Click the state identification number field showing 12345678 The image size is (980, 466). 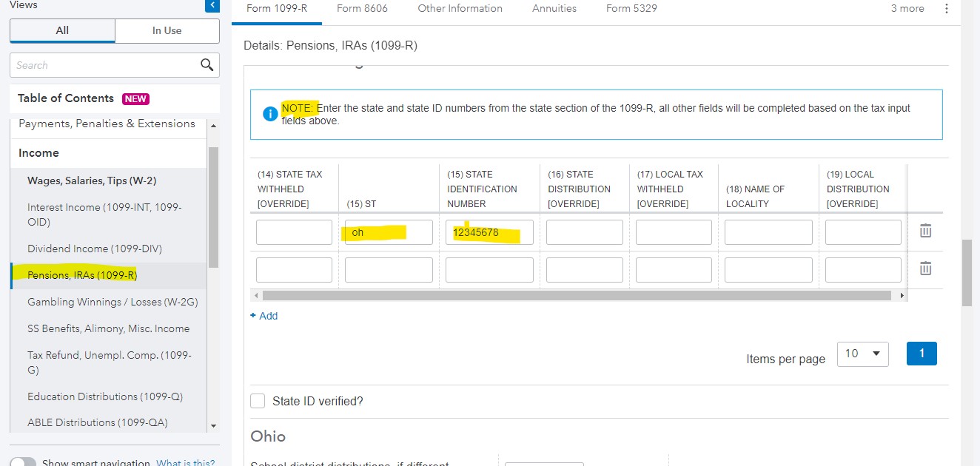click(489, 232)
